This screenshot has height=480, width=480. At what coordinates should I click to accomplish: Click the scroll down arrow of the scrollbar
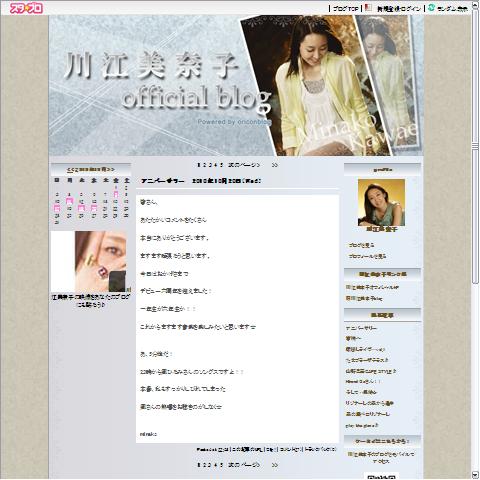click(x=475, y=475)
